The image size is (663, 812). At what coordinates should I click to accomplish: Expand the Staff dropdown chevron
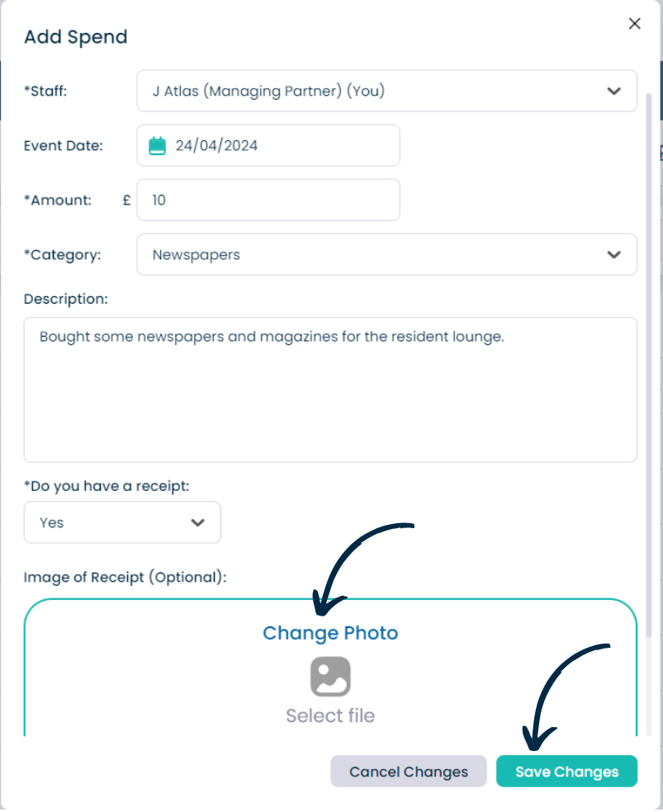click(613, 91)
